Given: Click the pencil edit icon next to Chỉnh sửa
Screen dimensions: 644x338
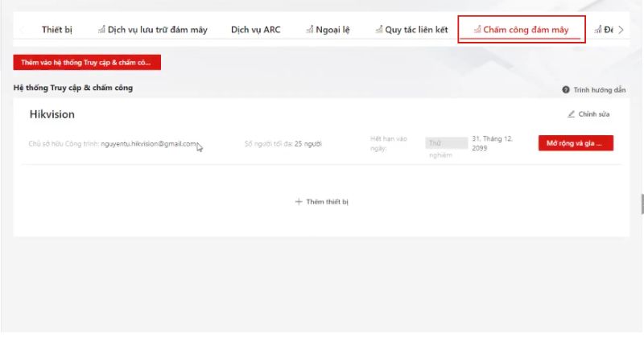Looking at the screenshot, I should tap(571, 113).
